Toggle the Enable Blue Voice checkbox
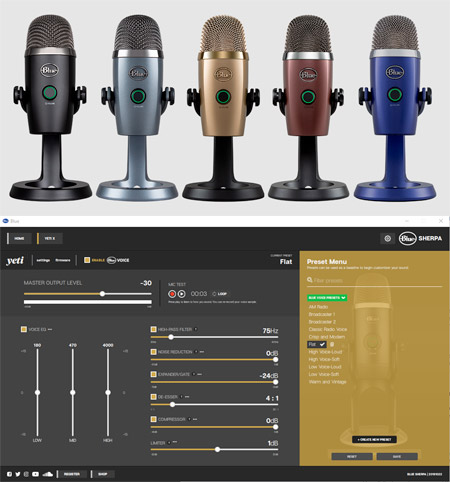Screen dimensions: 450x482 (x=87, y=260)
